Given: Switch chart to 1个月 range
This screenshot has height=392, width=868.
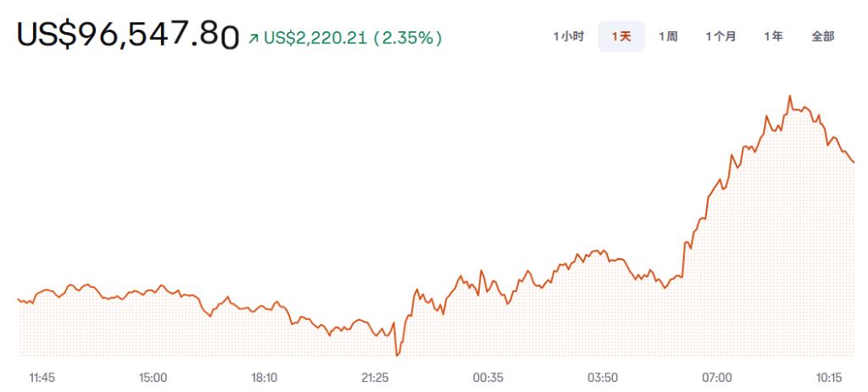Looking at the screenshot, I should click(x=721, y=36).
